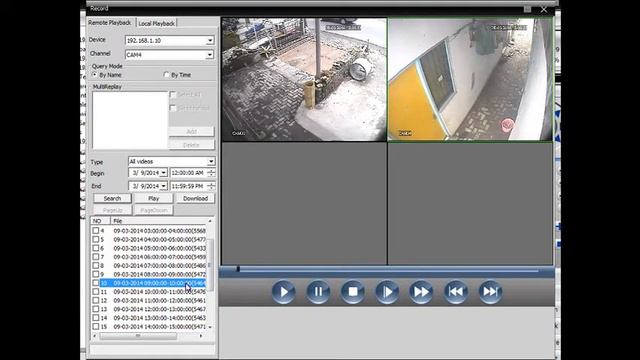Image resolution: width=640 pixels, height=360 pixels.
Task: Check the box for file number 6
Action: [96, 248]
